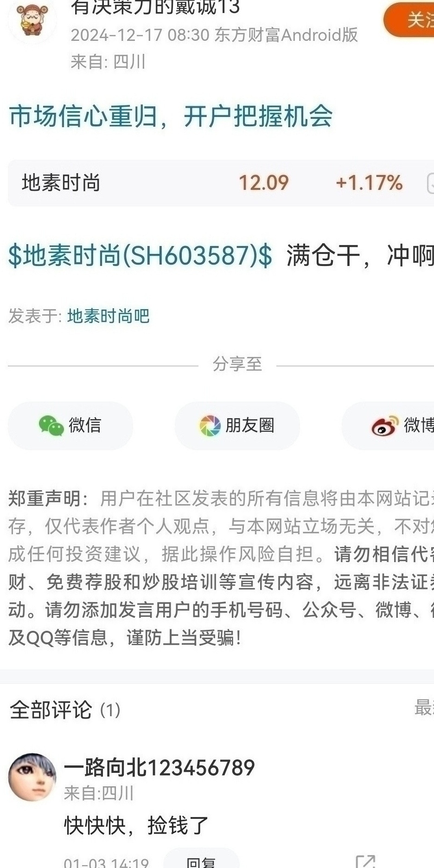Share post to 朋友圈
Screen dimensions: 434x868
click(237, 425)
